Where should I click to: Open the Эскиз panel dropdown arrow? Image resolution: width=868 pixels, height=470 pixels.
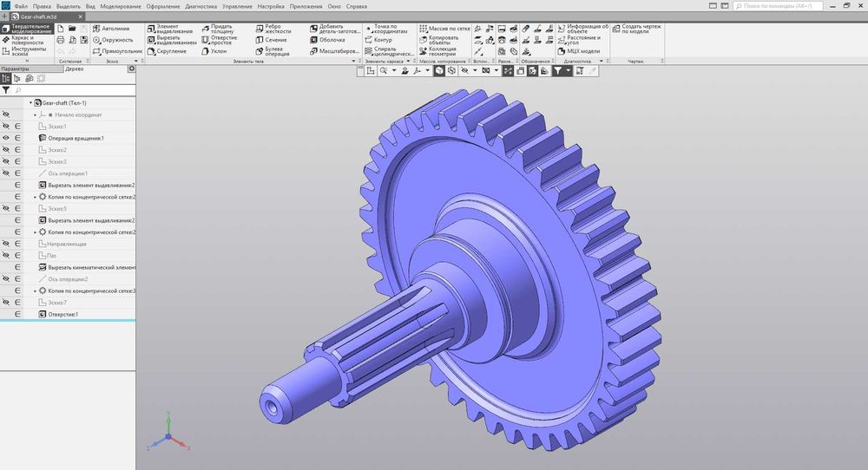[135, 62]
